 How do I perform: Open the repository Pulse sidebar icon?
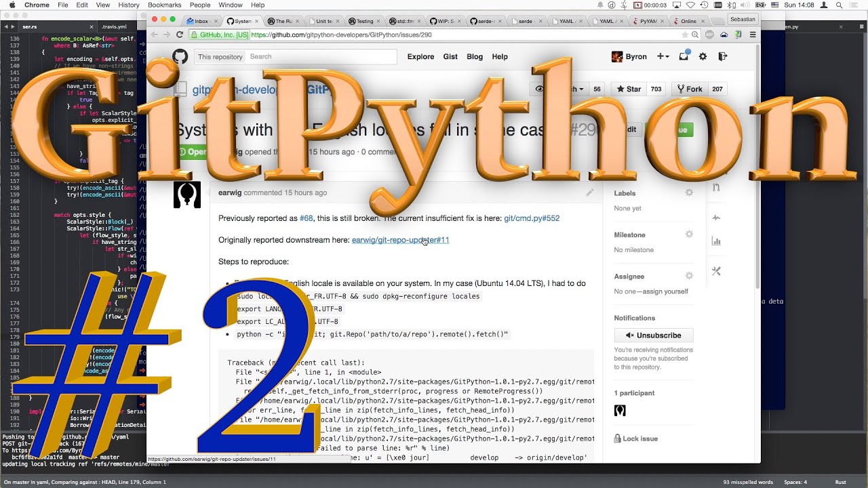tap(716, 218)
